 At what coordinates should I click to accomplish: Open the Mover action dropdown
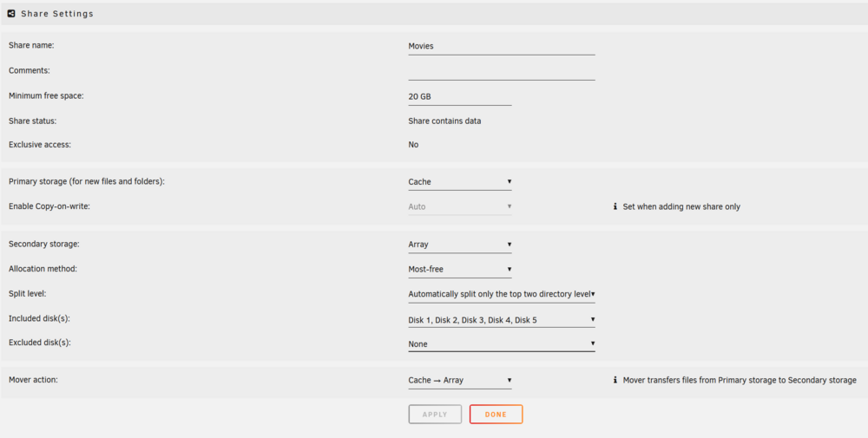pos(460,381)
